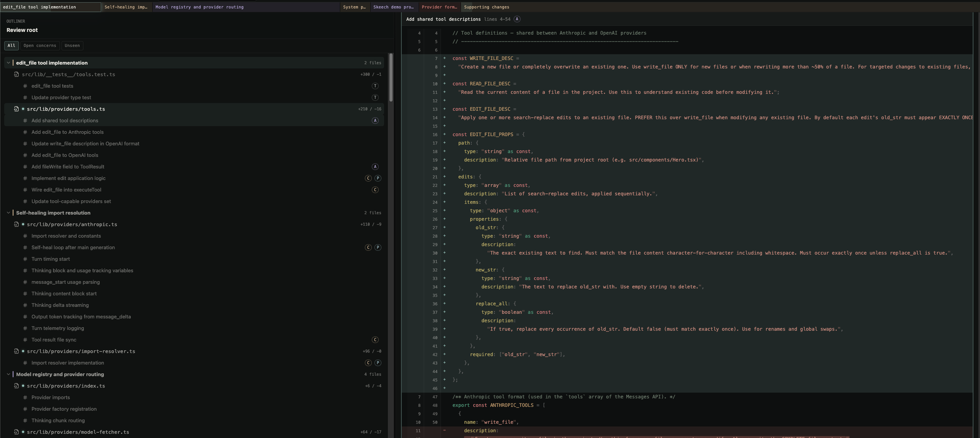Click C badge on Wire edit_file into executeTool row
Screen dimensions: 980x438
pyautogui.click(x=375, y=190)
